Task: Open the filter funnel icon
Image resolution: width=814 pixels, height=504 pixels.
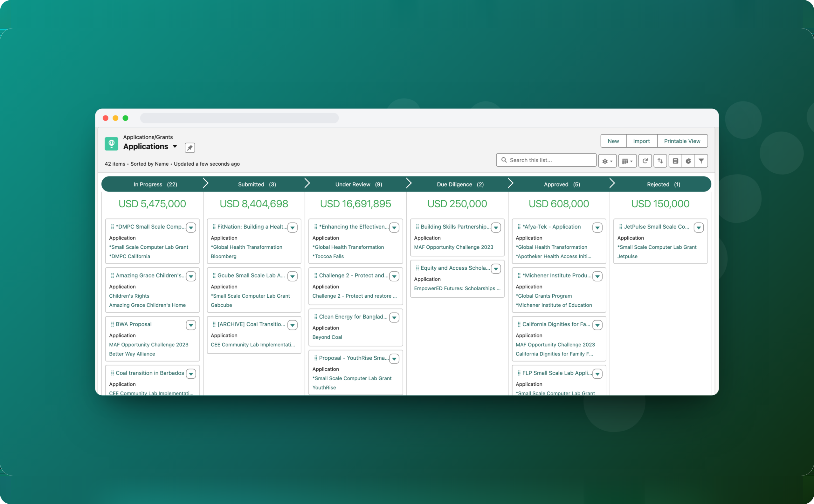Action: [701, 161]
